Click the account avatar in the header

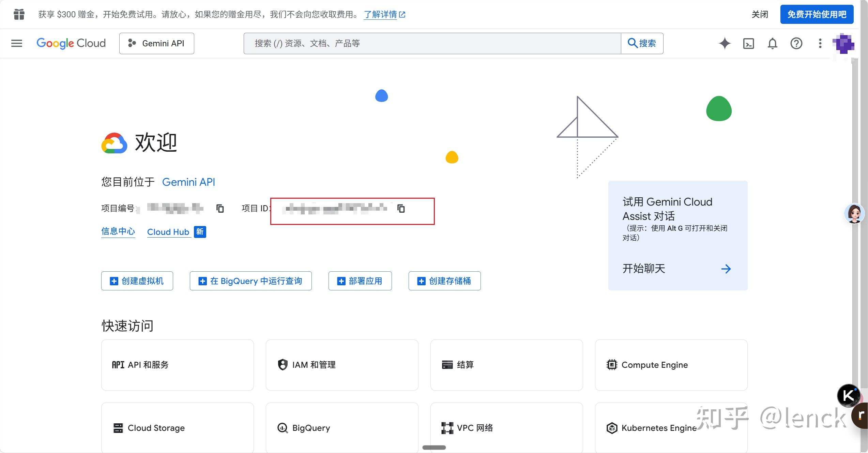point(843,44)
